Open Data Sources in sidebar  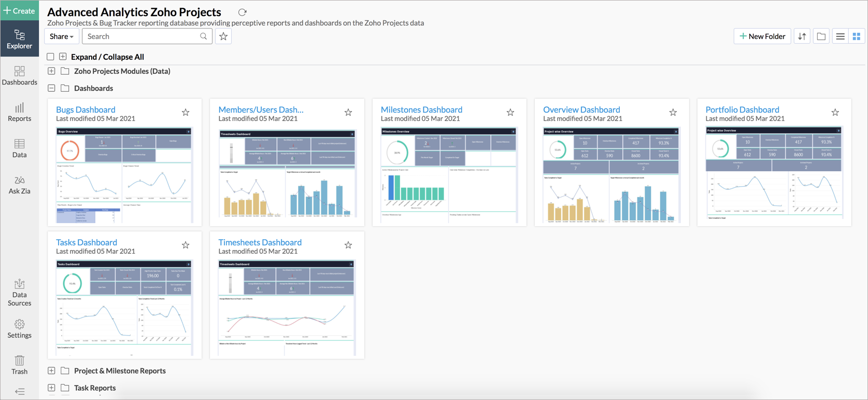(x=19, y=293)
